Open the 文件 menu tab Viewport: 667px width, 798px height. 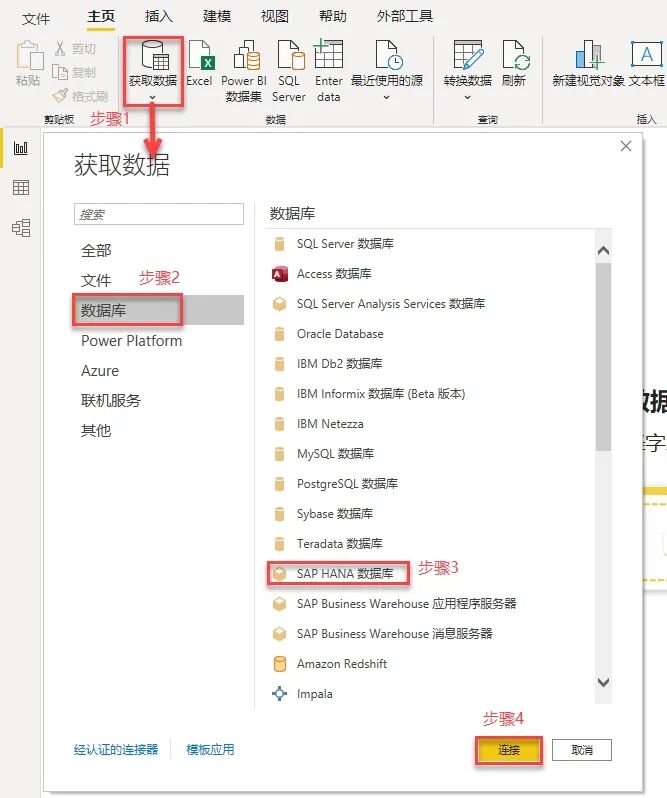pyautogui.click(x=36, y=19)
